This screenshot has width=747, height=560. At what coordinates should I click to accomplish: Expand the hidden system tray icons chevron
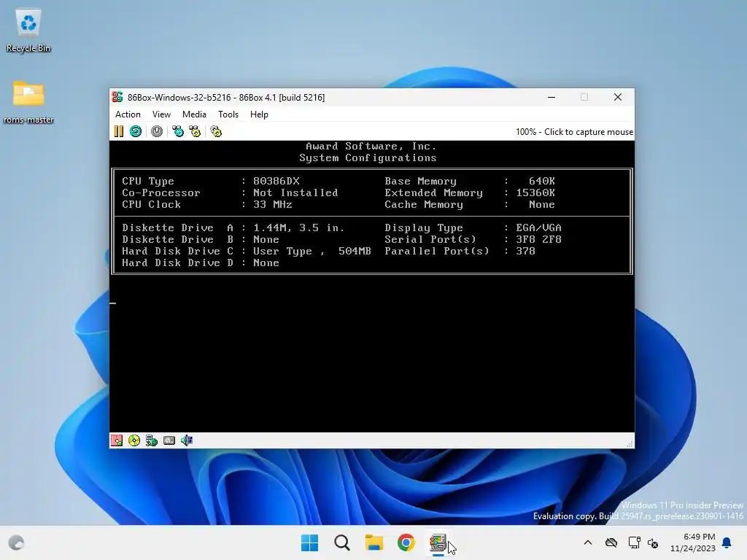click(588, 542)
